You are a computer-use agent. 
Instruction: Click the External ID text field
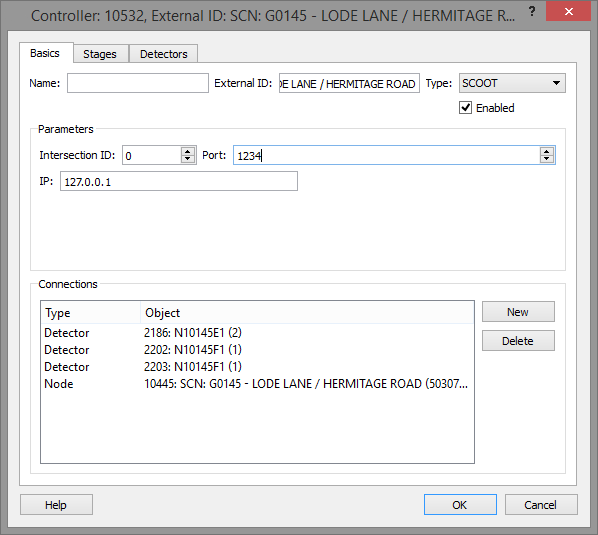[x=349, y=83]
